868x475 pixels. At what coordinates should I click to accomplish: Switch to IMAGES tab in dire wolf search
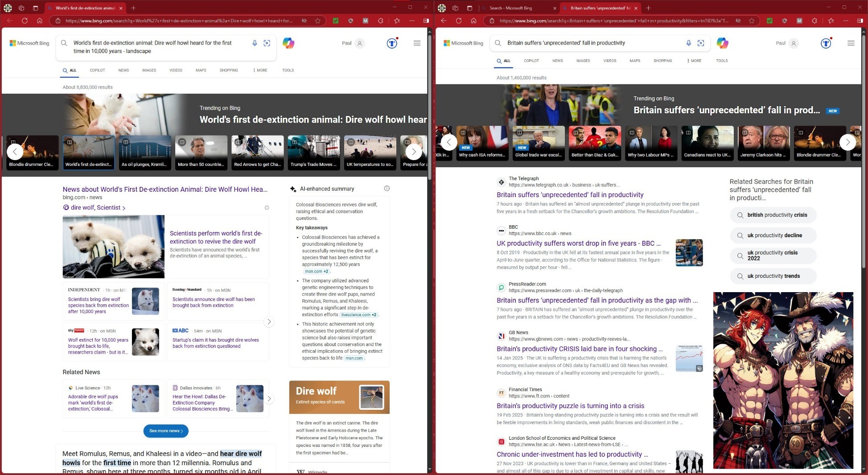pyautogui.click(x=149, y=70)
